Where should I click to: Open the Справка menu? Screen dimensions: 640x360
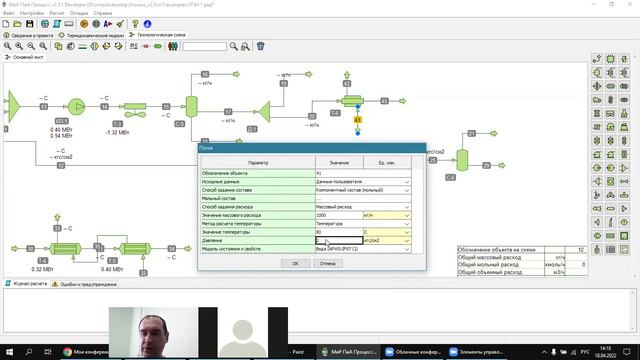(102, 13)
